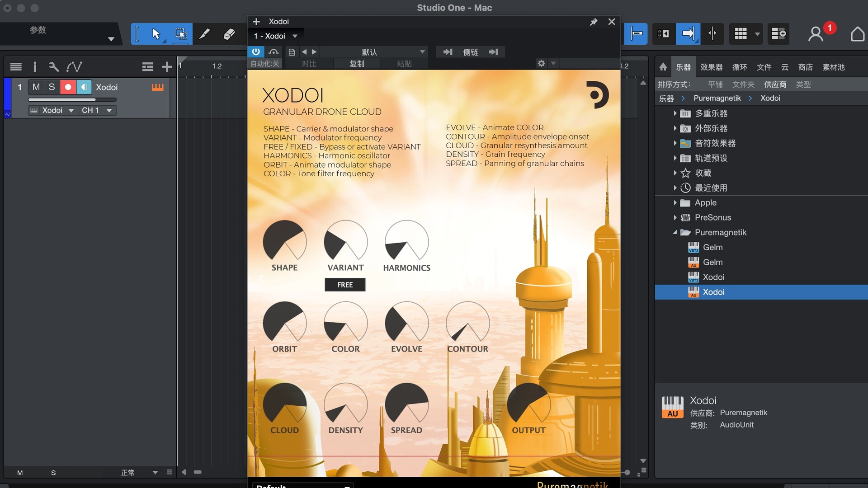868x488 pixels.
Task: Open the Start page house icon
Action: [x=857, y=34]
